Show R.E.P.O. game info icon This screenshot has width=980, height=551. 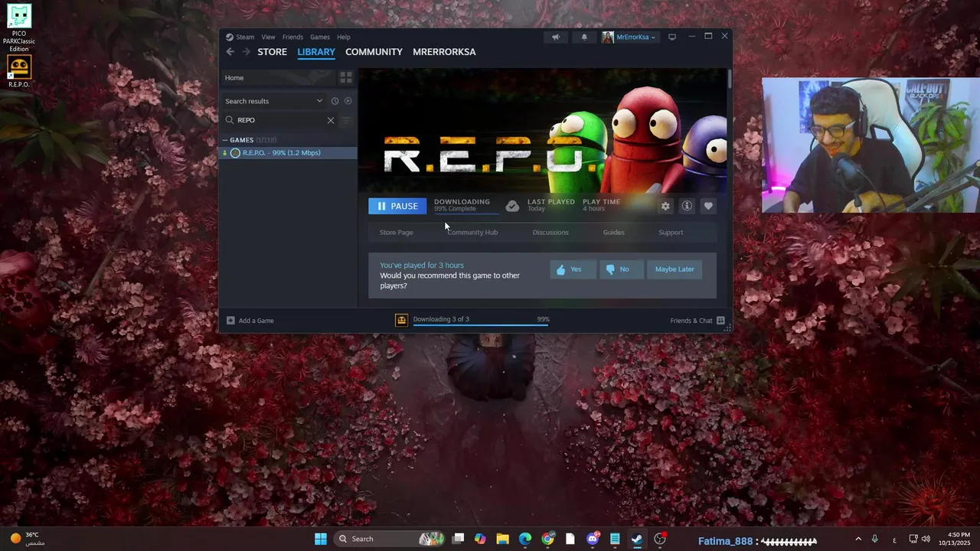click(687, 206)
